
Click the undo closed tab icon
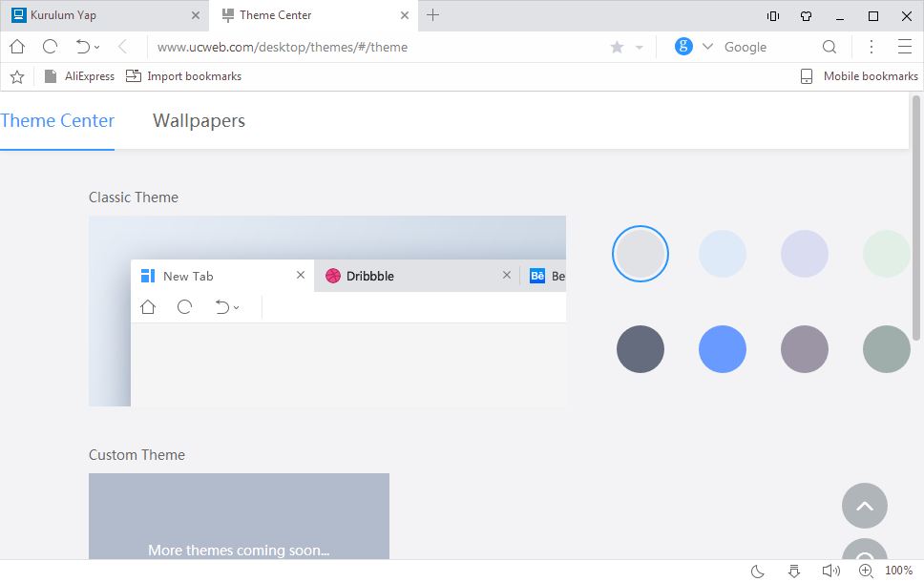pos(82,47)
